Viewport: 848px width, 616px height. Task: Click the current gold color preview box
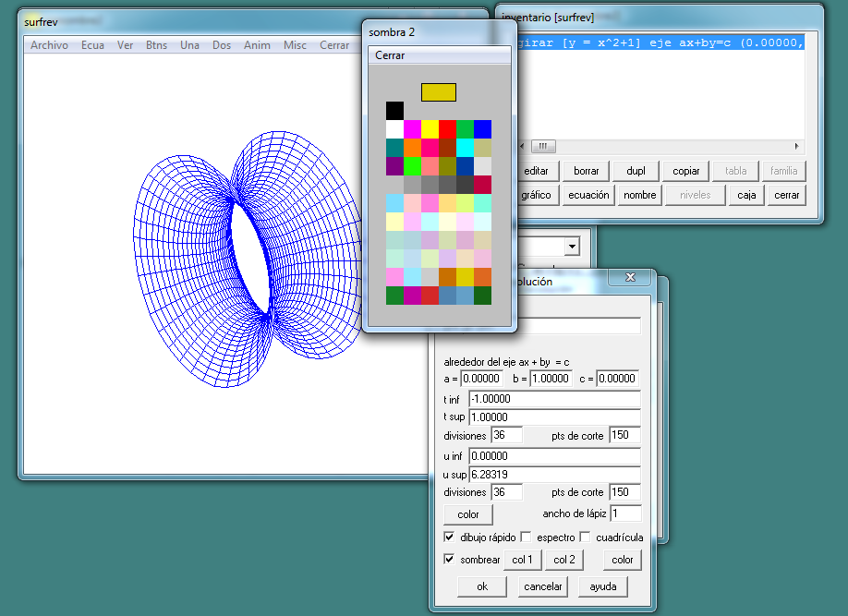pos(439,91)
